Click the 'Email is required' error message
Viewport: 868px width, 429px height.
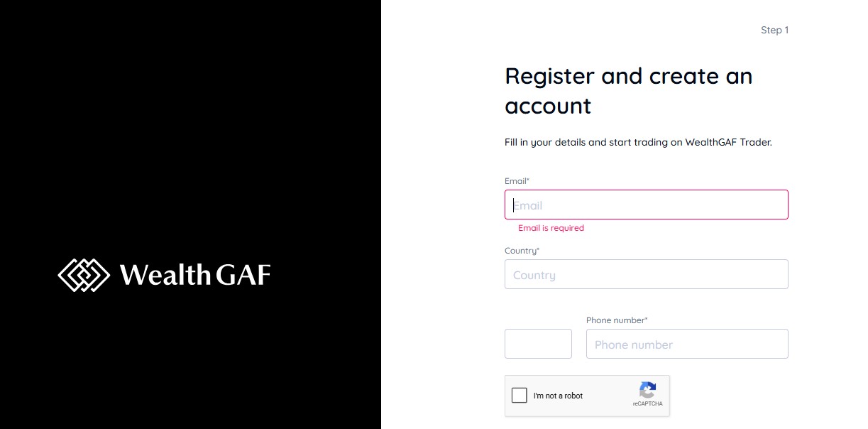click(551, 227)
